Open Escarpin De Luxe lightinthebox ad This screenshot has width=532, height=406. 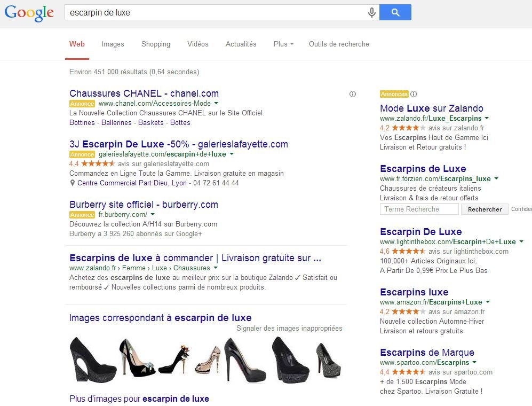[x=420, y=232]
